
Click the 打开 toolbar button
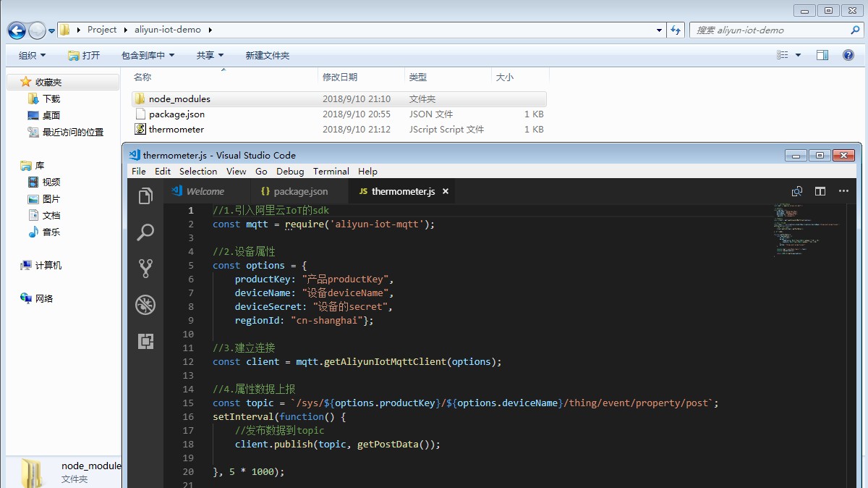coord(84,56)
